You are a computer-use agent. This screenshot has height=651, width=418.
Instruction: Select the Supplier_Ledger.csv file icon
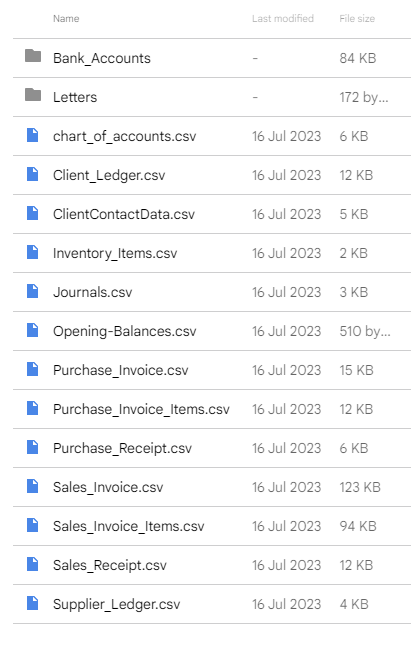click(32, 603)
